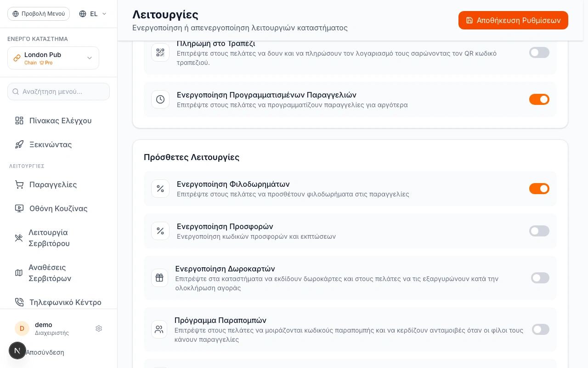Go to Ξεκινώντας page
The width and height of the screenshot is (588, 368).
(59, 144)
